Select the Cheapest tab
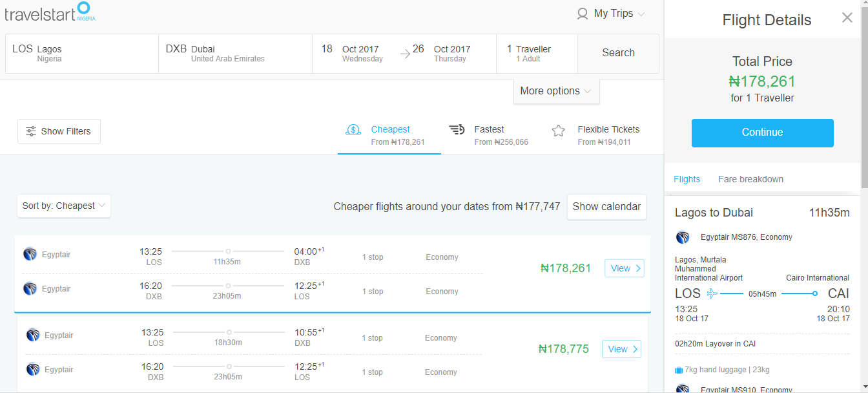 point(389,135)
